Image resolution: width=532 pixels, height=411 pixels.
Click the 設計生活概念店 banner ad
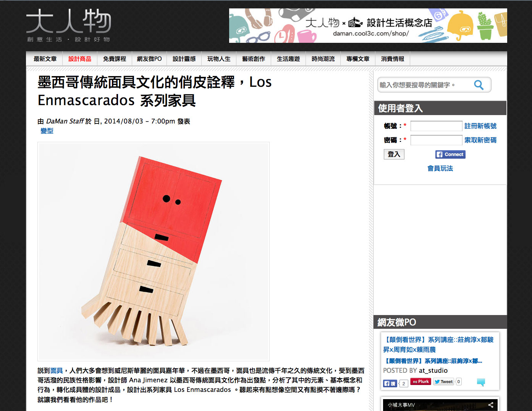[x=368, y=26]
